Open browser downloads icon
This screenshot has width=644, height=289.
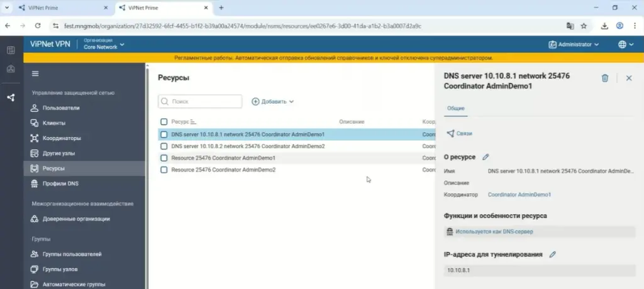point(604,26)
